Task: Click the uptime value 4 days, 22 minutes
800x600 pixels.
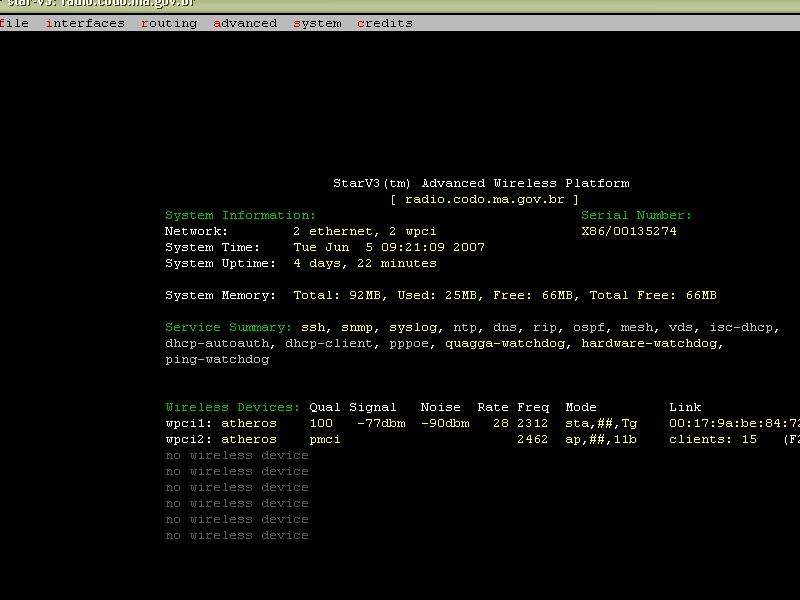Action: pyautogui.click(x=365, y=263)
